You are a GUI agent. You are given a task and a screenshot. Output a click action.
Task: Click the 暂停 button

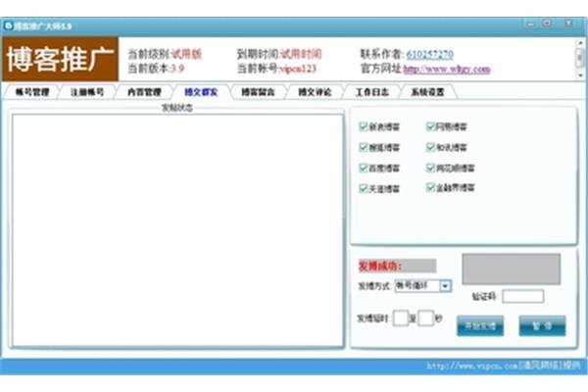[542, 325]
